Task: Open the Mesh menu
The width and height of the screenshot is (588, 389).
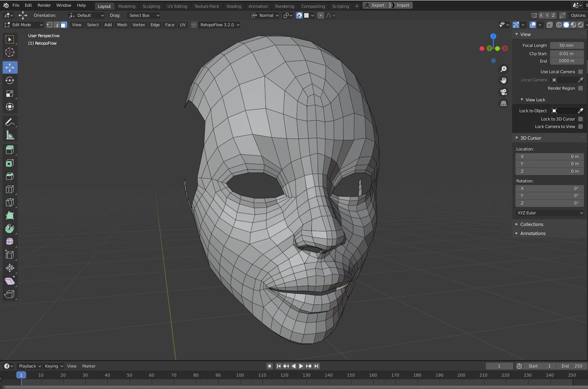Action: coord(122,24)
